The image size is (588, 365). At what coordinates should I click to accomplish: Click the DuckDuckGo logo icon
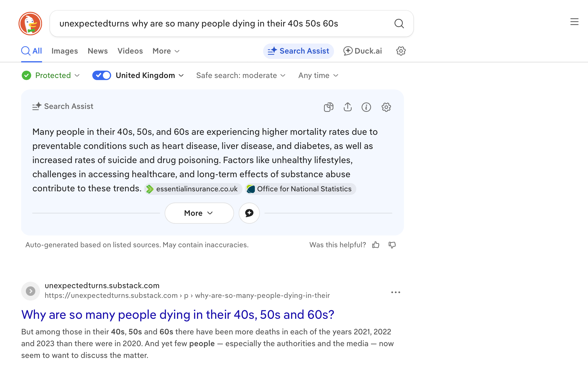pyautogui.click(x=30, y=24)
